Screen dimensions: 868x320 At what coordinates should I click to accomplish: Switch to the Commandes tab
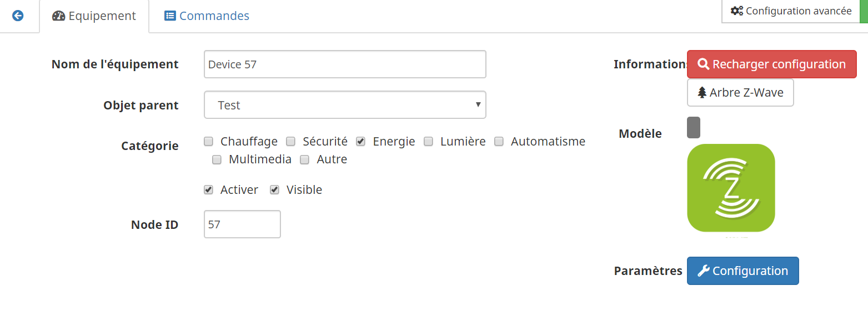pyautogui.click(x=207, y=16)
